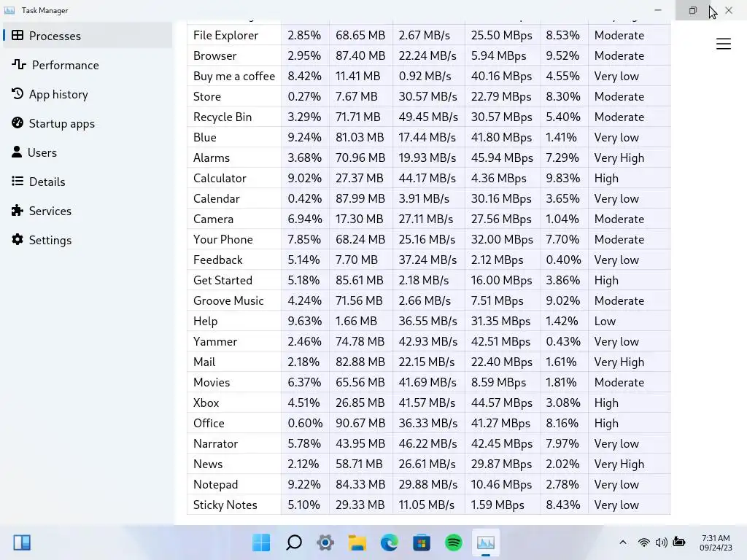Select the Store process
The height and width of the screenshot is (560, 747).
(x=428, y=97)
